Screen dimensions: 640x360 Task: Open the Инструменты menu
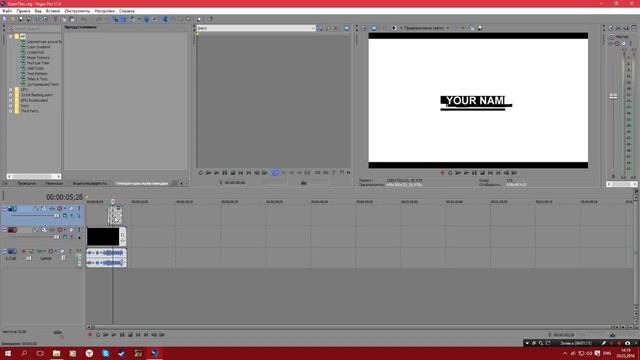[77, 11]
